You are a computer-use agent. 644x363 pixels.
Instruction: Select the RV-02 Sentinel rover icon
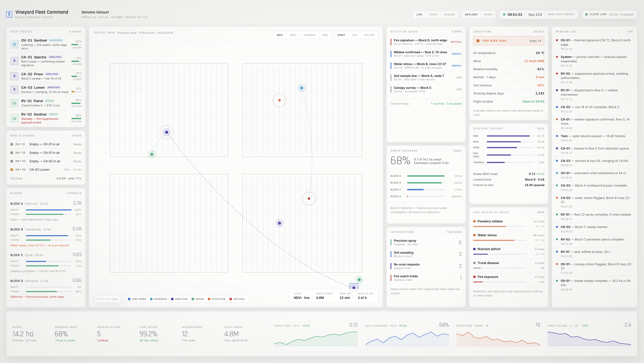point(15,118)
